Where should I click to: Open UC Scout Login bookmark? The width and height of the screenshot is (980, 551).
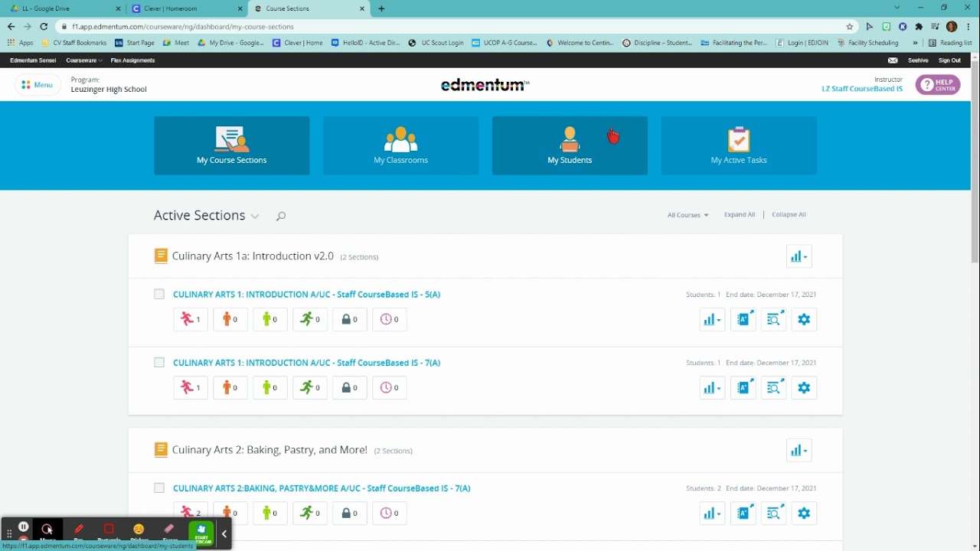[x=436, y=43]
